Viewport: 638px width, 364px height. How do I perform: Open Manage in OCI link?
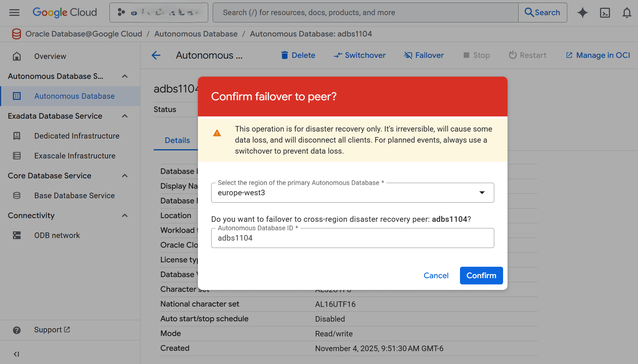coord(597,55)
